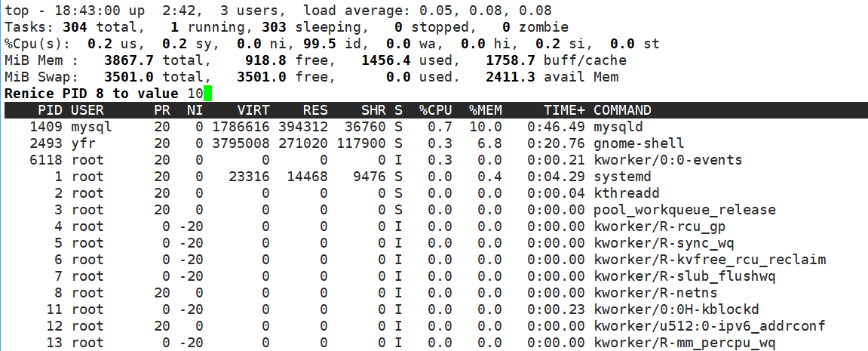This screenshot has height=351, width=868.
Task: Click the 394312 RES value
Action: click(303, 127)
